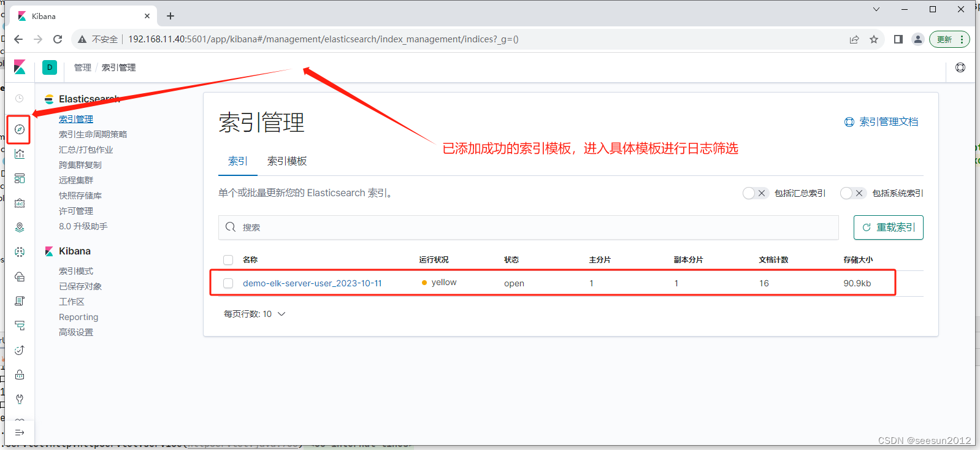Click browser 更新 button
The width and height of the screenshot is (980, 450).
pyautogui.click(x=949, y=39)
